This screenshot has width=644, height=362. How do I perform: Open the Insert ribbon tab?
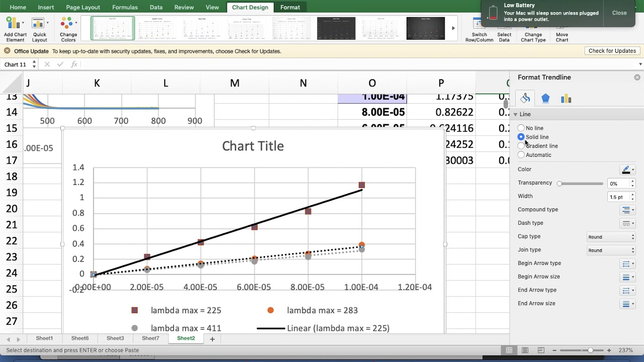click(46, 7)
